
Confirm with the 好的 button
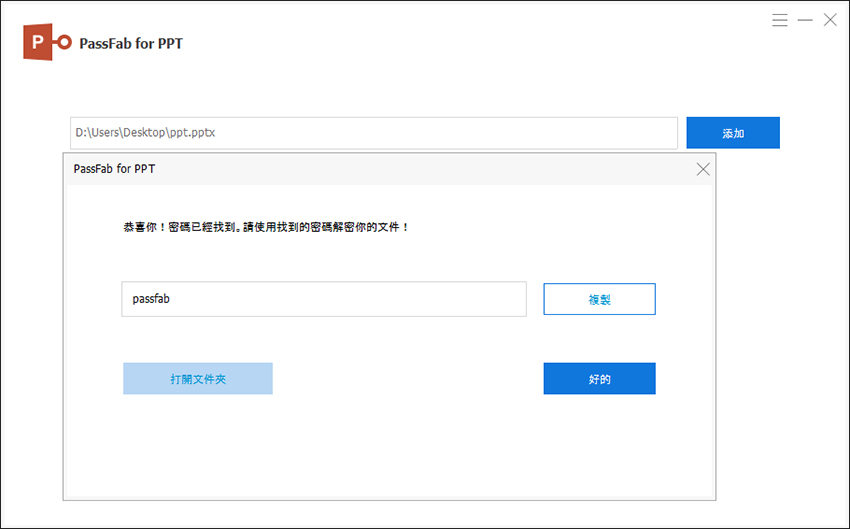(x=600, y=378)
